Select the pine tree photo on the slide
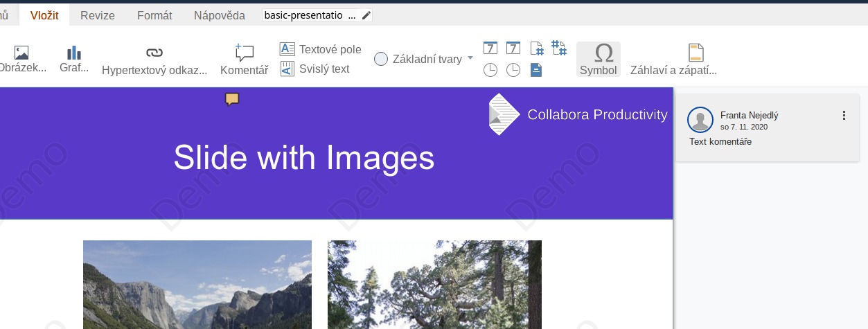 434,285
